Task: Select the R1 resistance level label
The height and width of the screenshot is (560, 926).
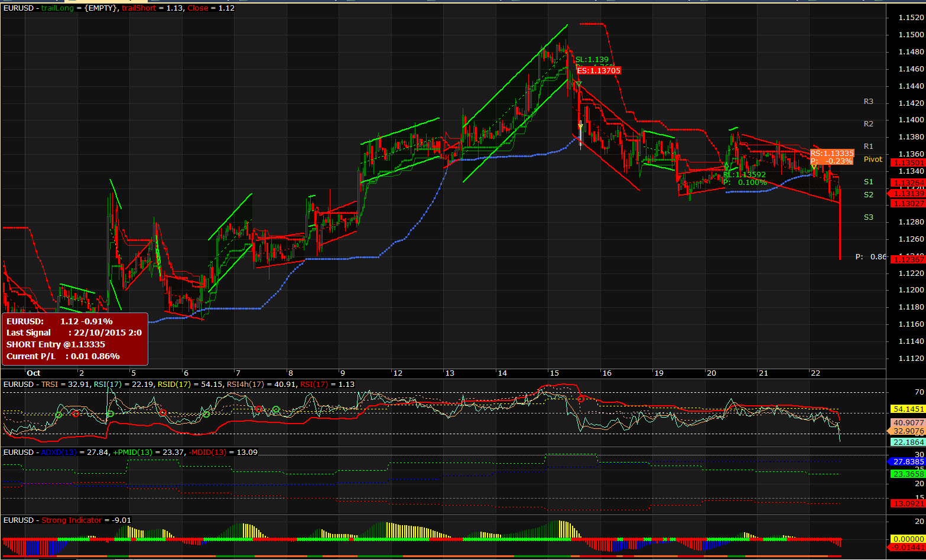Action: [x=868, y=146]
